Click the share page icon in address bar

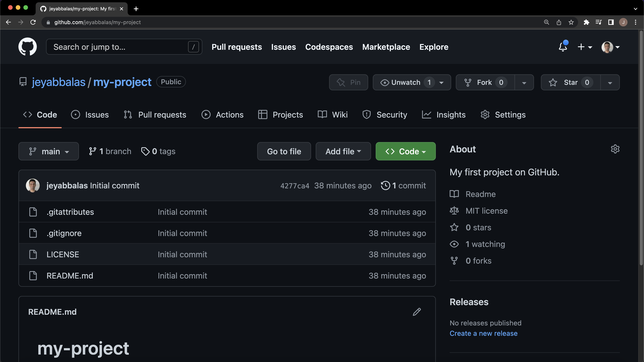click(559, 22)
